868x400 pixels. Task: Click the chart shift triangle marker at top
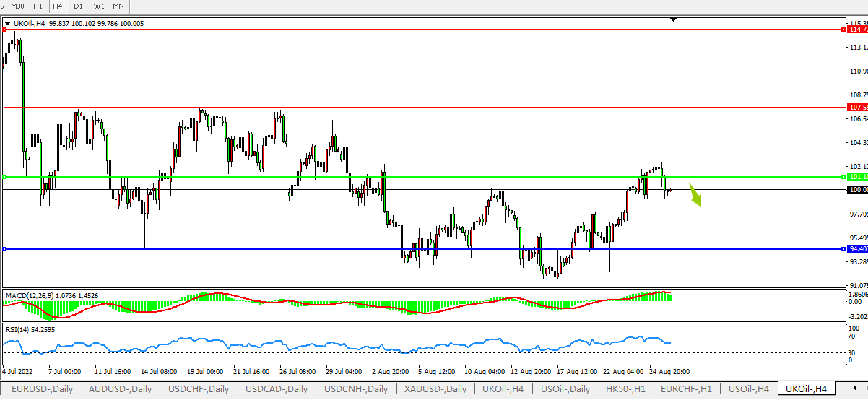coord(673,19)
